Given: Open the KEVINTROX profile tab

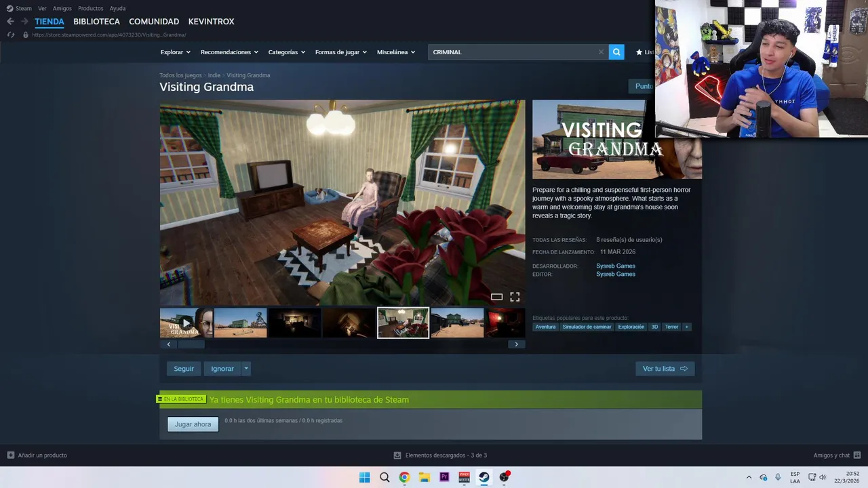Looking at the screenshot, I should point(211,22).
